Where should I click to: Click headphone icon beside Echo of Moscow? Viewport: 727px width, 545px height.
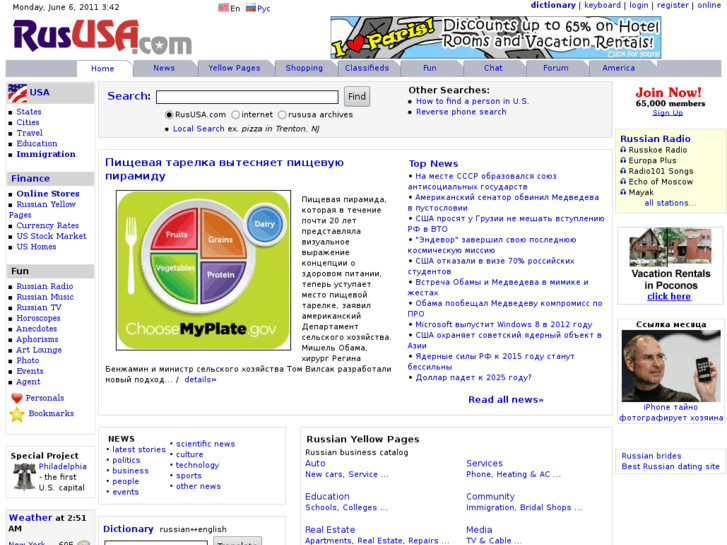623,182
